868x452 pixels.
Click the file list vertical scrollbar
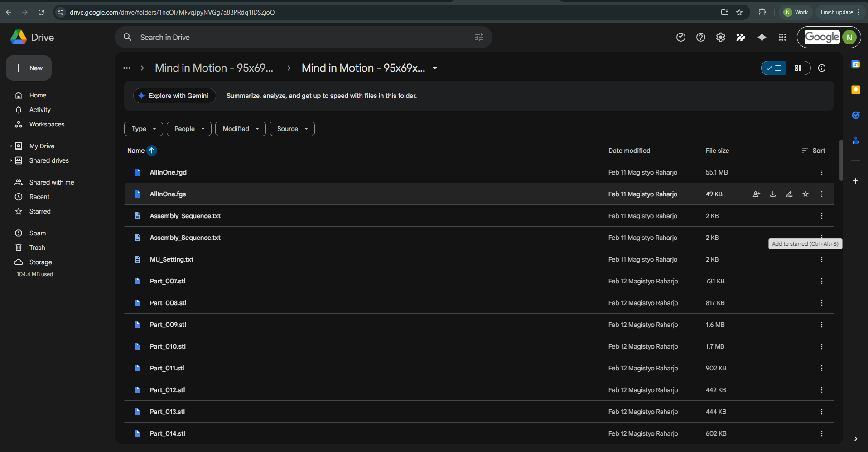point(841,160)
